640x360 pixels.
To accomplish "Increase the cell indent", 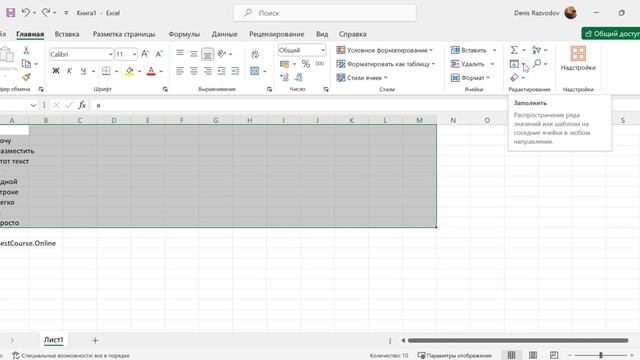I will point(236,71).
